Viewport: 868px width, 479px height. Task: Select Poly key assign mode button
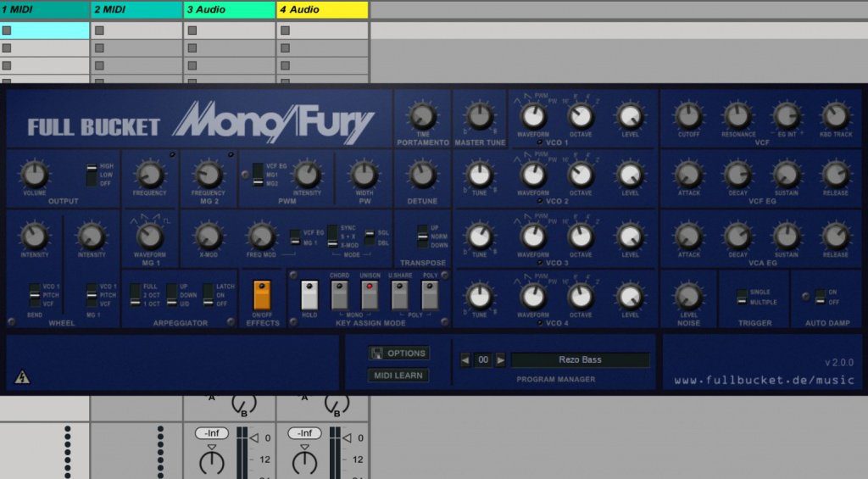pos(430,294)
